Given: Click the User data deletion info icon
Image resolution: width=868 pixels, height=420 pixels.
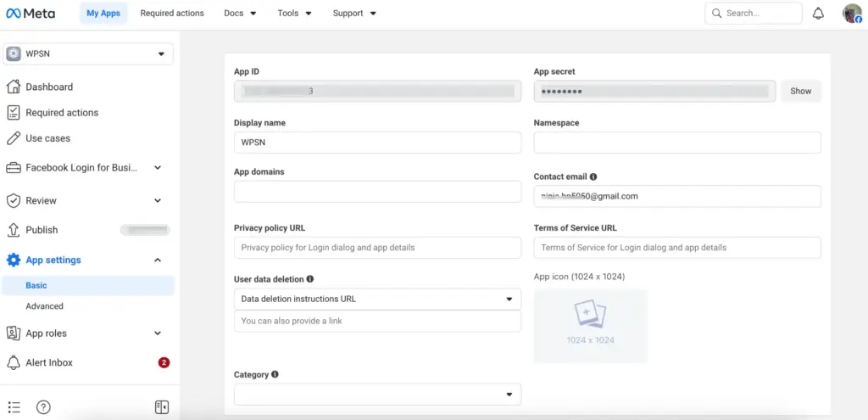Looking at the screenshot, I should click(x=310, y=278).
